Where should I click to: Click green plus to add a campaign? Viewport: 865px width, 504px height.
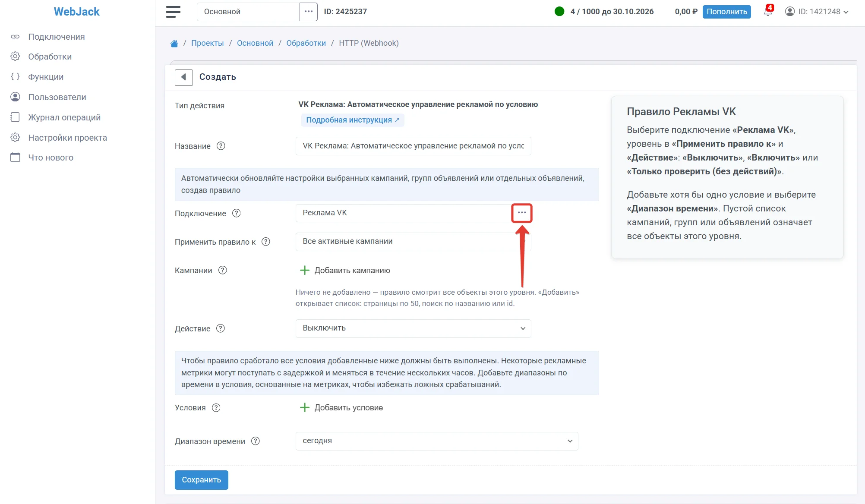pos(305,271)
